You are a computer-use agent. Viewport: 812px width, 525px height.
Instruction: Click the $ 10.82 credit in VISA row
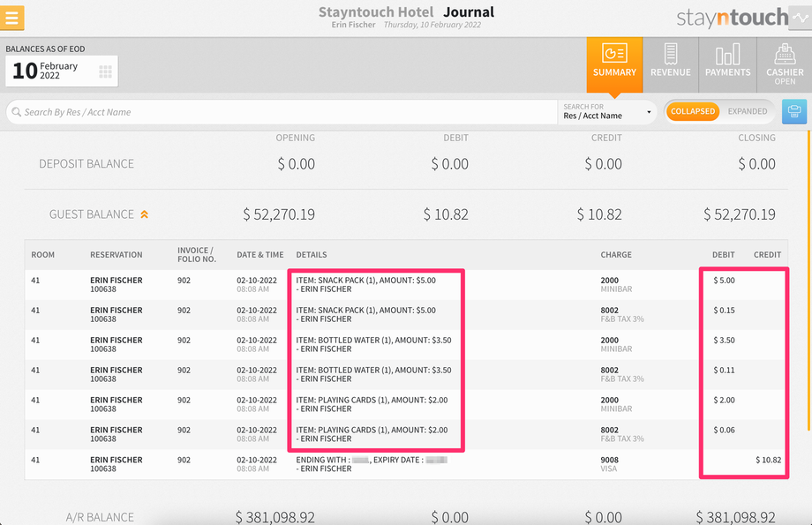coord(769,460)
